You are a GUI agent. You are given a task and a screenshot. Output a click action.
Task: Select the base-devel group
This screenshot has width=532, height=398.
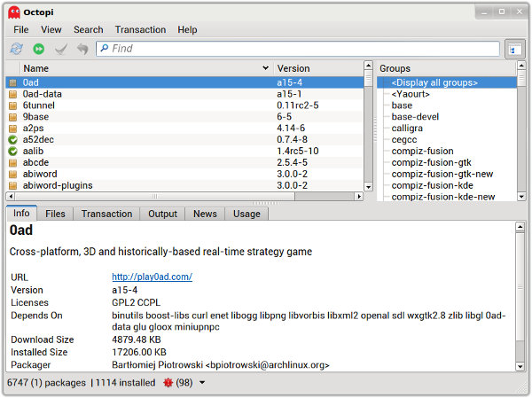click(x=415, y=117)
